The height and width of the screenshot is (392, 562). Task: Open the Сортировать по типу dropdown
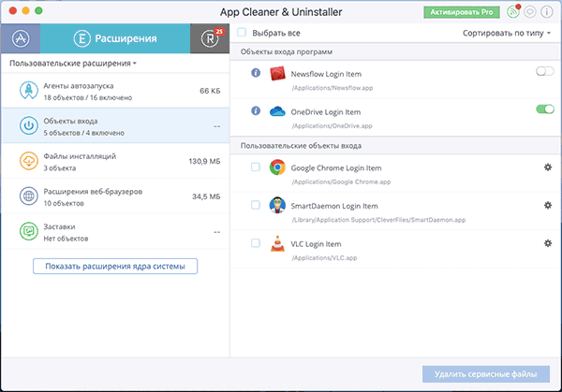tap(506, 33)
